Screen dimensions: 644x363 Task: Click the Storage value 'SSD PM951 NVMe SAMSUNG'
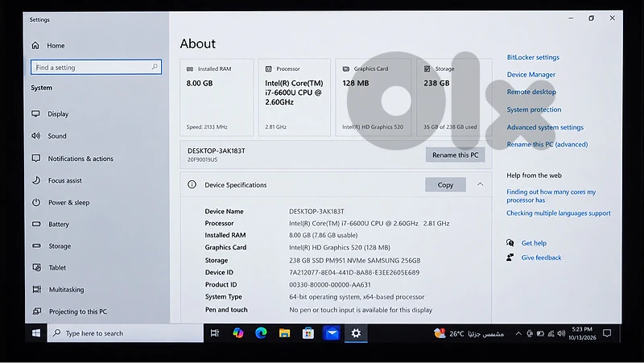coord(353,260)
